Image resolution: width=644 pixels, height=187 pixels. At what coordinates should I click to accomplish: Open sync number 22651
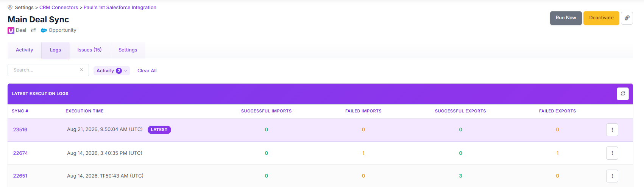(20, 176)
